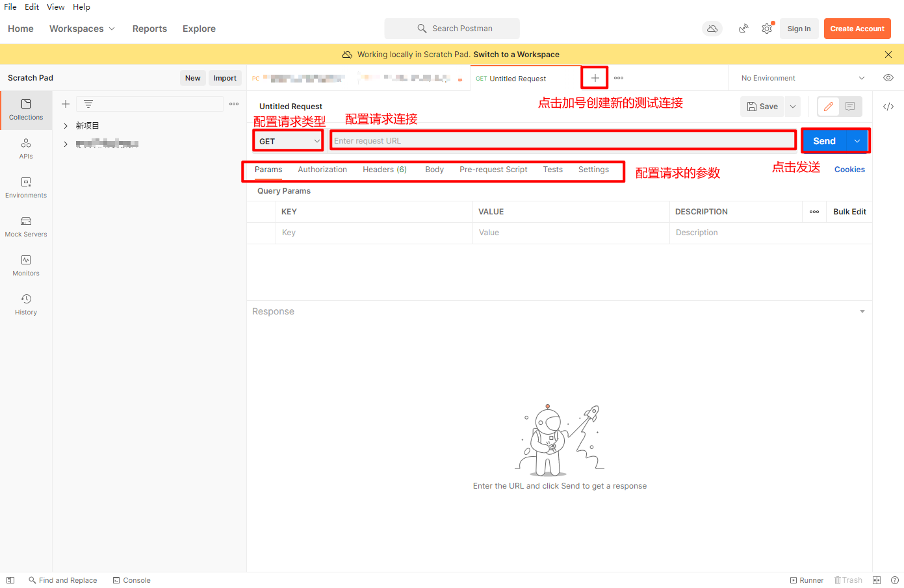Click the Sign In button
Image resolution: width=904 pixels, height=588 pixels.
[799, 29]
